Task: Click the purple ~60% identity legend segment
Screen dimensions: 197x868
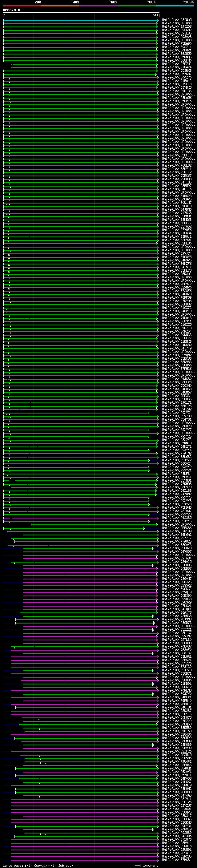Action: [99, 6]
